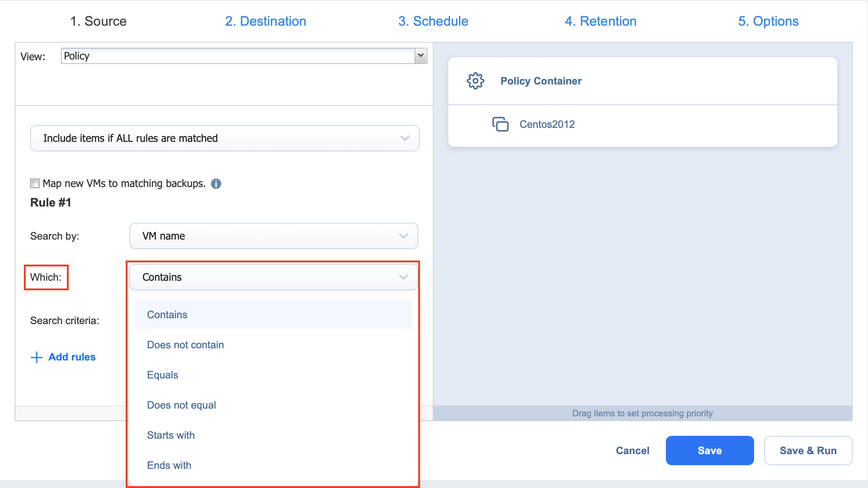
Task: Switch to the 3. Schedule step
Action: (x=433, y=21)
